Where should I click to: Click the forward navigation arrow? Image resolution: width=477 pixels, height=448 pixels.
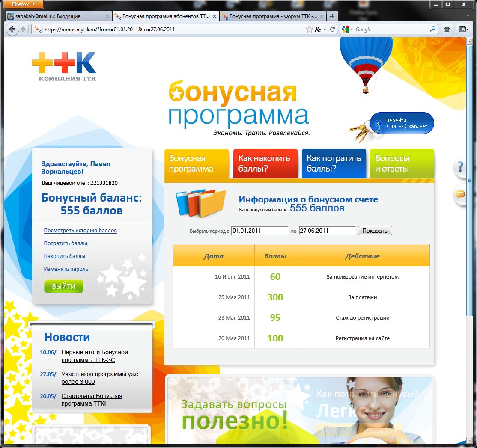[x=23, y=29]
